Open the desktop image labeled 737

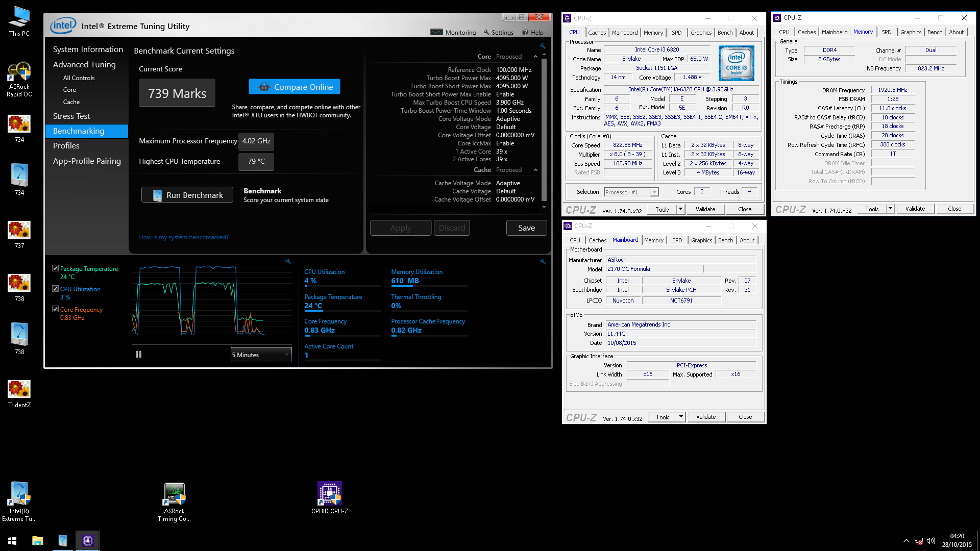pos(19,235)
